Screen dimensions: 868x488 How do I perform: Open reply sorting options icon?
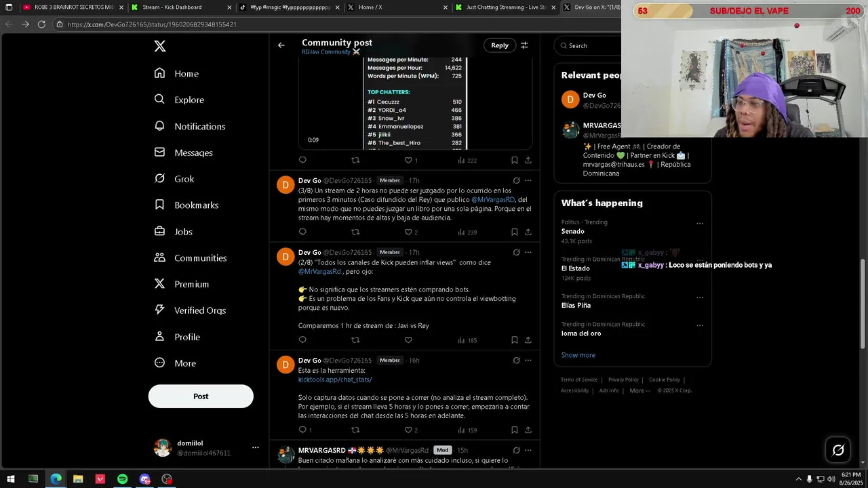click(x=524, y=45)
